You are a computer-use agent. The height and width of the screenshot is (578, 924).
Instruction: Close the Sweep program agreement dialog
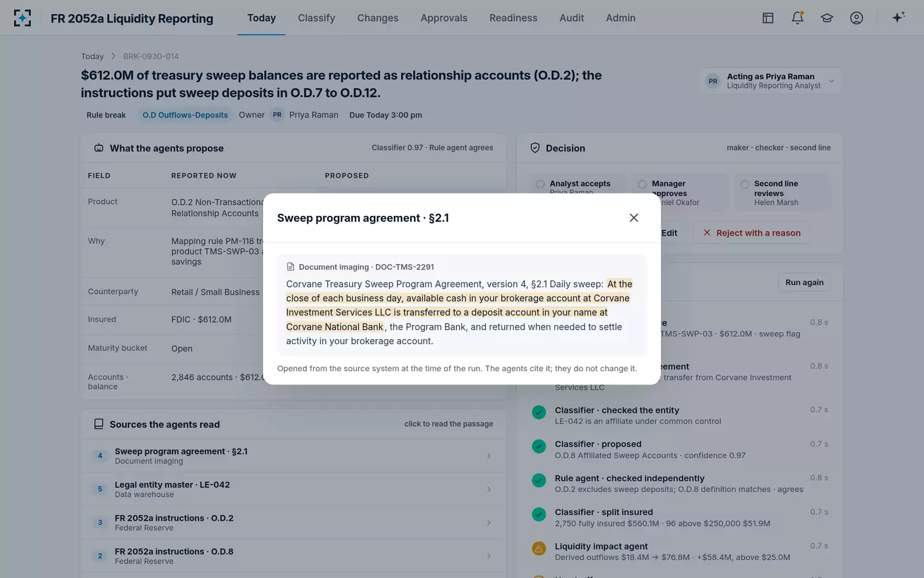tap(634, 218)
